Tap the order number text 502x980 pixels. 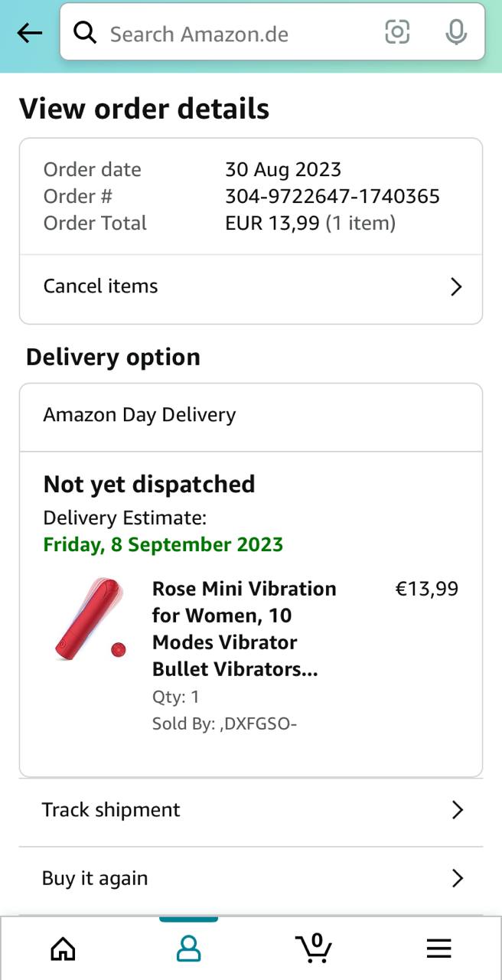(x=332, y=197)
